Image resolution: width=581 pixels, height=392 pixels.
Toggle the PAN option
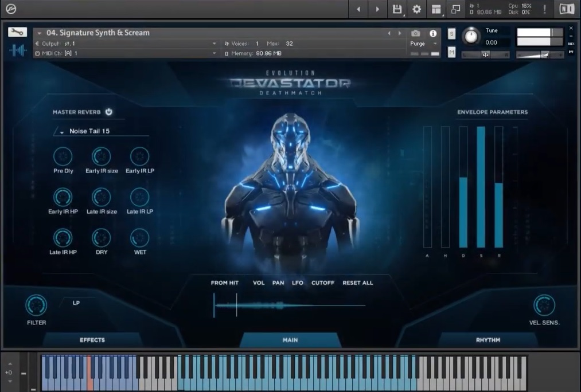(x=278, y=283)
